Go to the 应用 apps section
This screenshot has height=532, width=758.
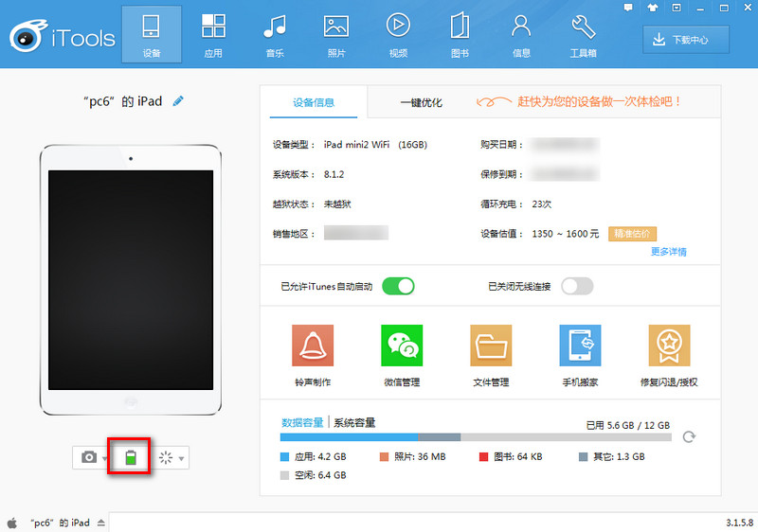(x=214, y=35)
